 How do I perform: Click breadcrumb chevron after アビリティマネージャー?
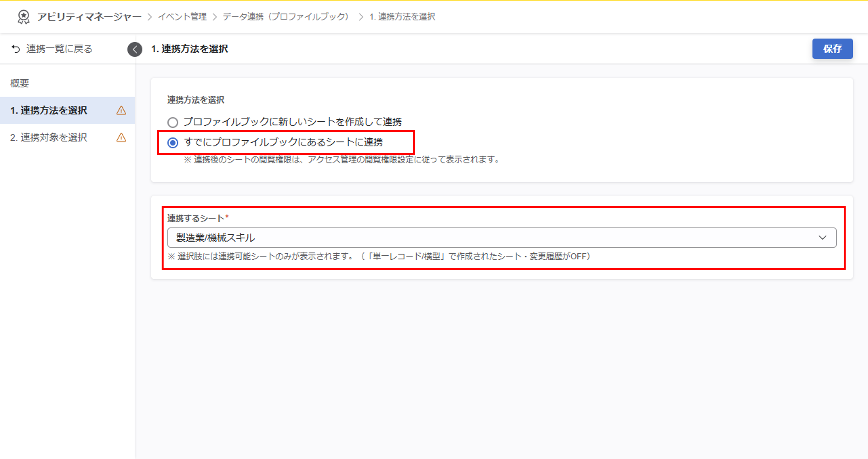(150, 17)
